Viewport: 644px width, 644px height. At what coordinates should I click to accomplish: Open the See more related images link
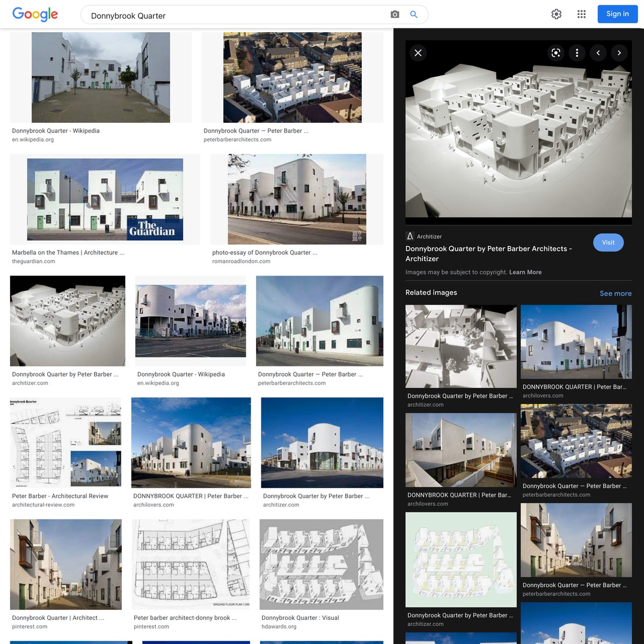point(616,294)
